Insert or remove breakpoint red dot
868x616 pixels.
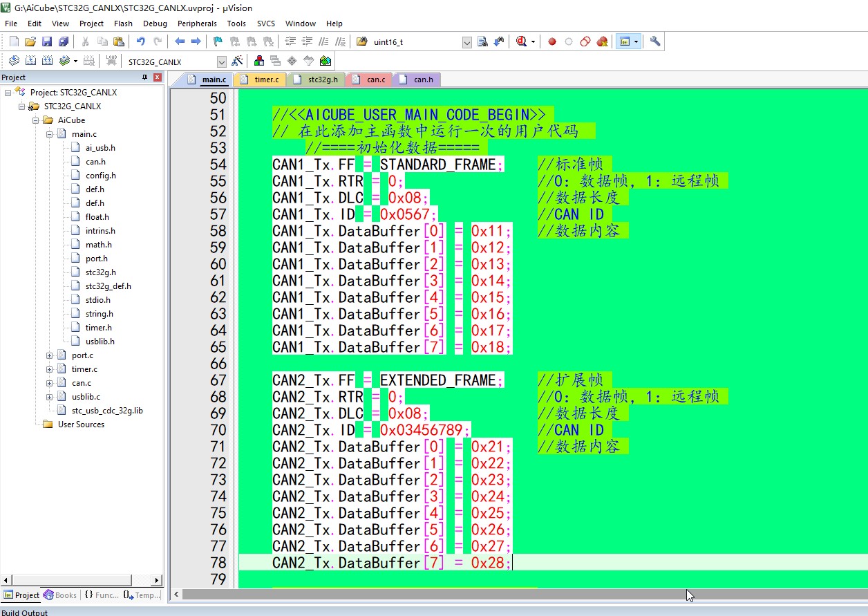[552, 41]
